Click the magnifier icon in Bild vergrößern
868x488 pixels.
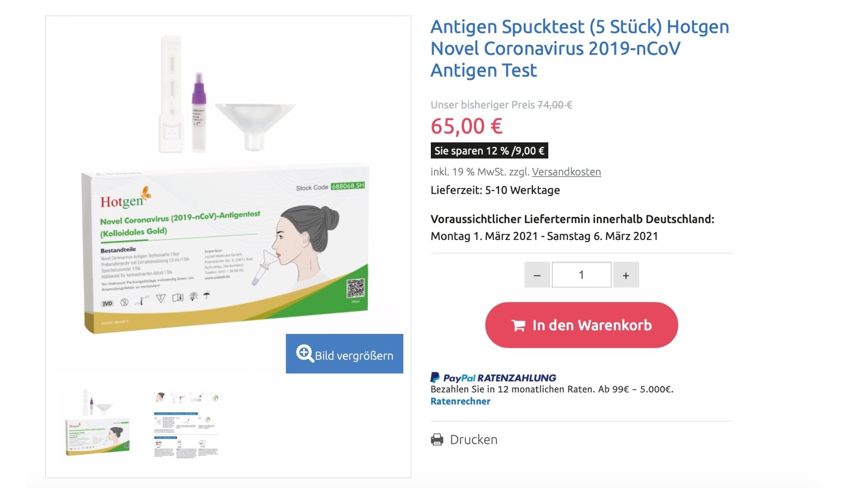click(x=305, y=353)
